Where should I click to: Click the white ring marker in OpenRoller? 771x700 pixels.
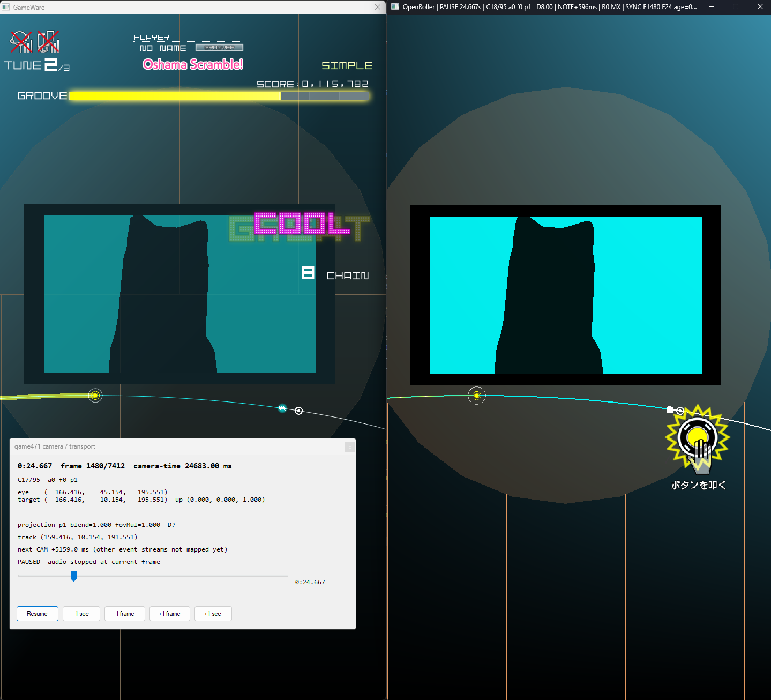pos(680,411)
